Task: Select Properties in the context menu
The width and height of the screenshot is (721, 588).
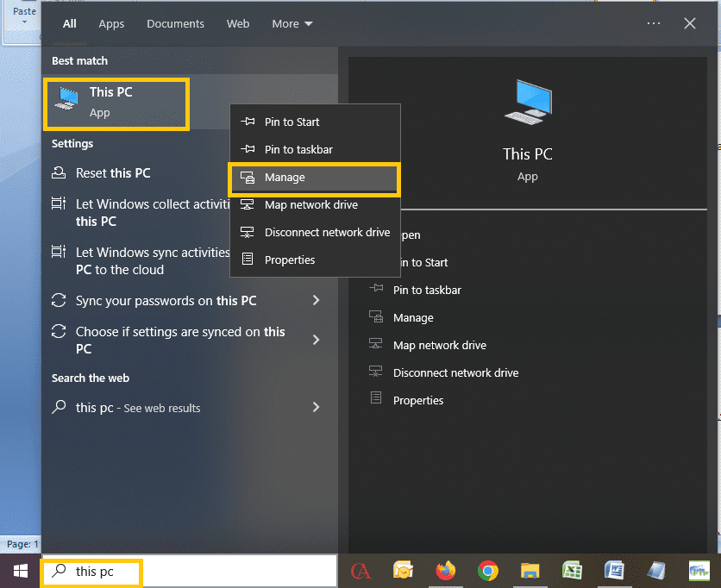Action: 315,260
